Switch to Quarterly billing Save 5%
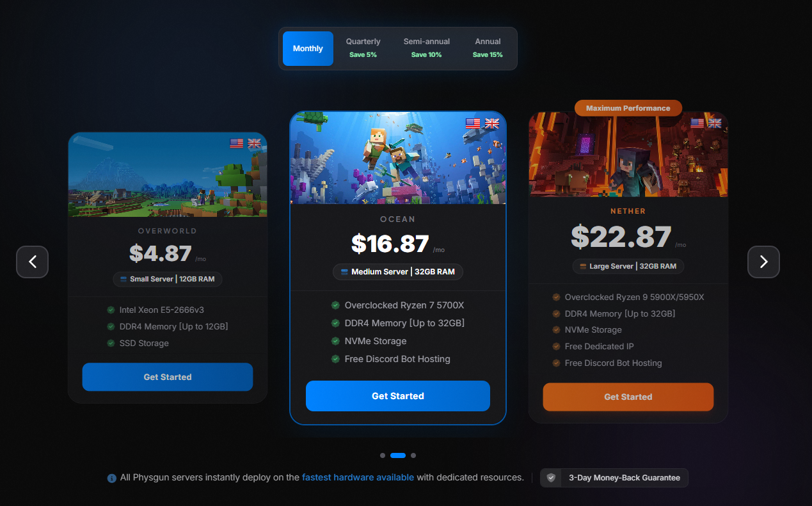Screen dimensions: 812x506 363,49
